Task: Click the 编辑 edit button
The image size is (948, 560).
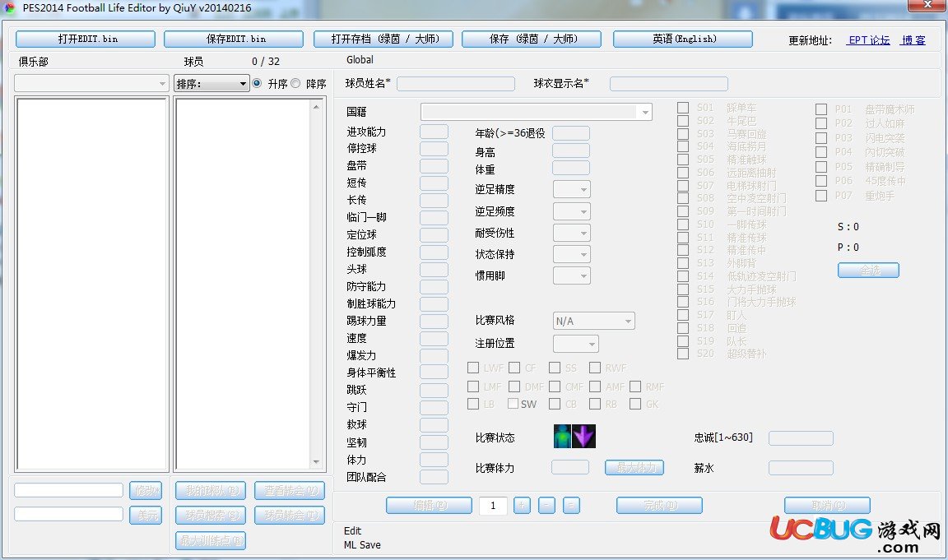Action: pyautogui.click(x=430, y=505)
